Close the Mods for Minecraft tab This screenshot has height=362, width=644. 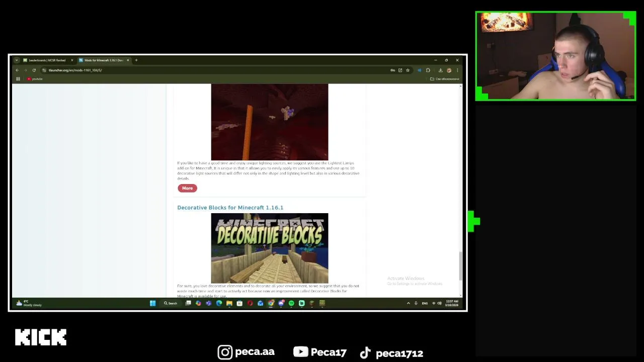click(128, 60)
